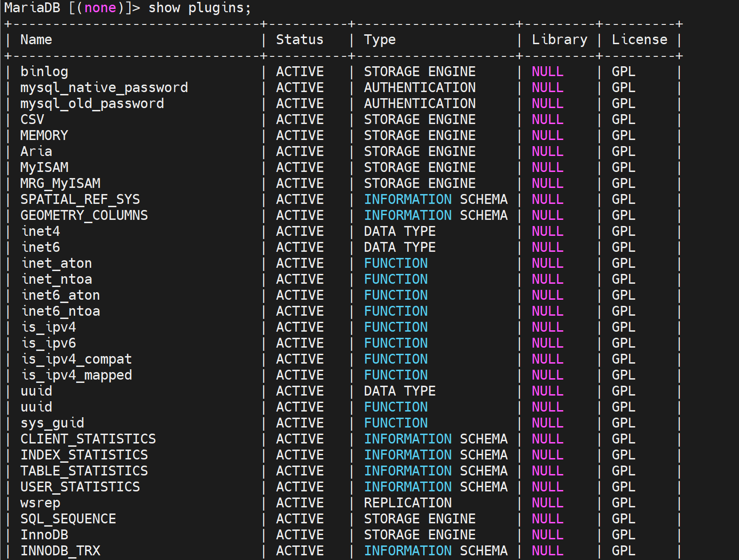
Task: Click the 'MariaDB' prompt text
Action: [x=32, y=8]
